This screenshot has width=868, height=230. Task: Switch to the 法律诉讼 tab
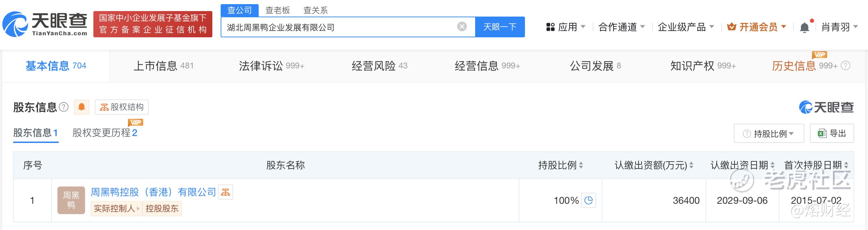click(271, 66)
